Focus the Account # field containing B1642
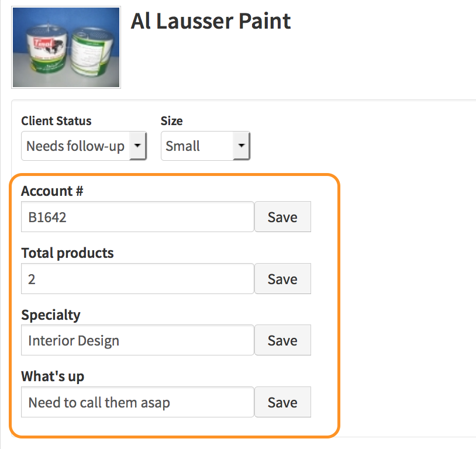The width and height of the screenshot is (476, 449). point(137,217)
